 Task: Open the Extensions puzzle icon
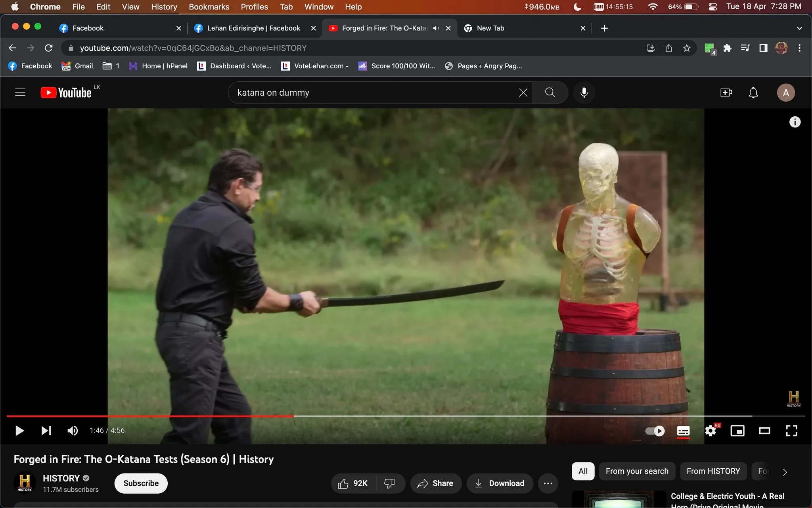coord(727,48)
